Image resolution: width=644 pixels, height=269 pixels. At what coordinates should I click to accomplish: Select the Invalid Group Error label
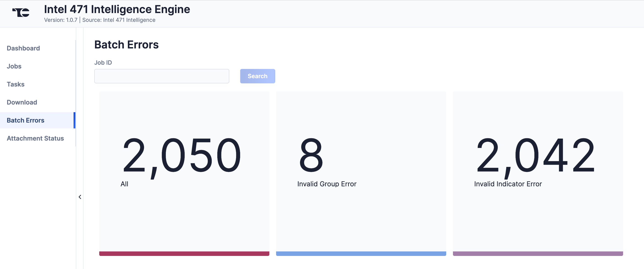pos(327,184)
